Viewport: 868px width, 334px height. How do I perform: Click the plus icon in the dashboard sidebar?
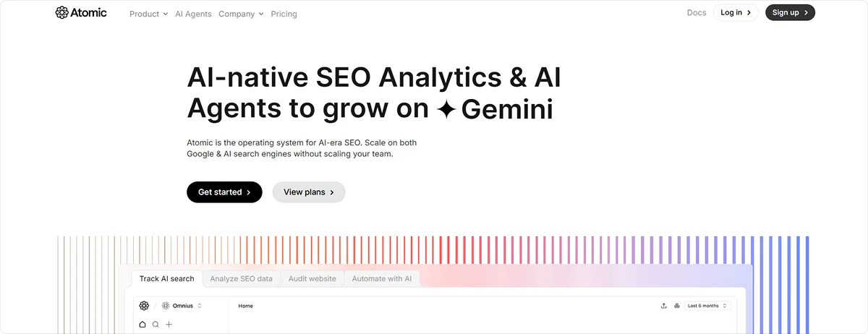click(x=169, y=325)
